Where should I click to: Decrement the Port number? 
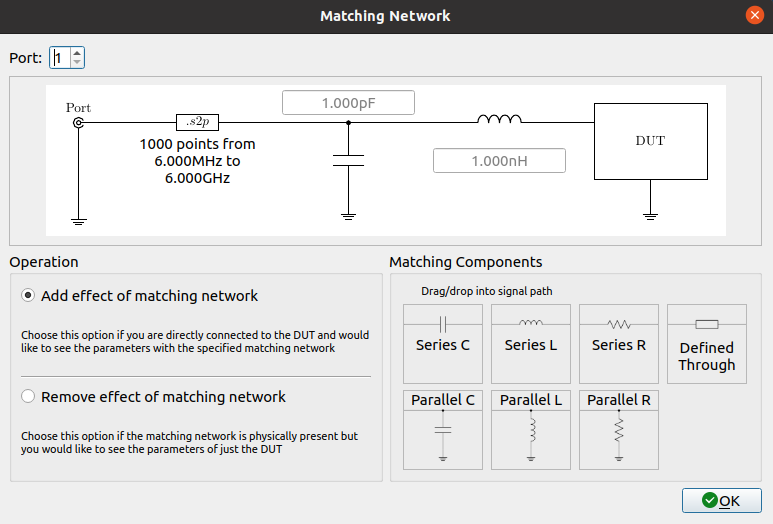coord(77,63)
